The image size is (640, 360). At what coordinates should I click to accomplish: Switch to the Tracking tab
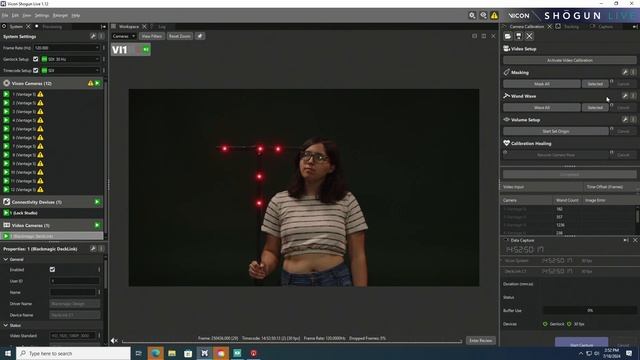(571, 27)
